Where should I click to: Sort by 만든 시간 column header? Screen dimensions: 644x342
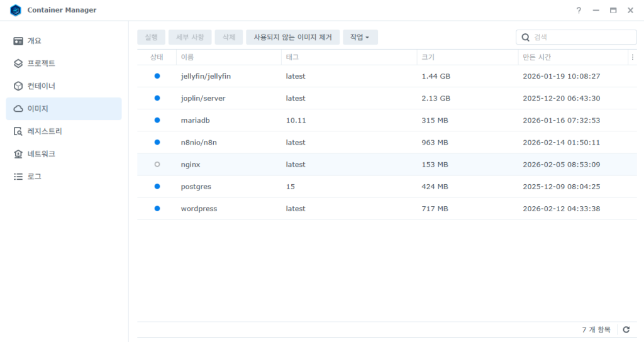point(536,57)
